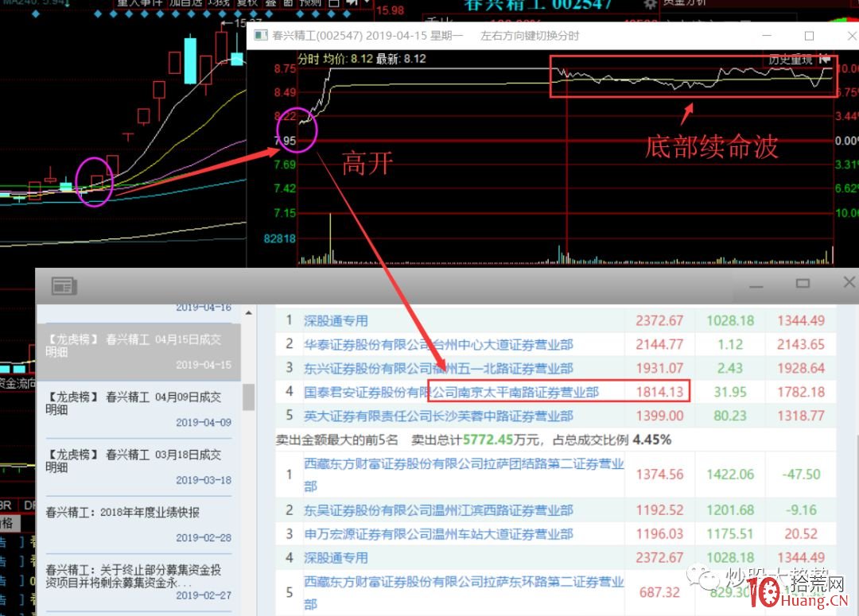Click the buy amount 1399.00
This screenshot has width=859, height=616.
tap(659, 416)
